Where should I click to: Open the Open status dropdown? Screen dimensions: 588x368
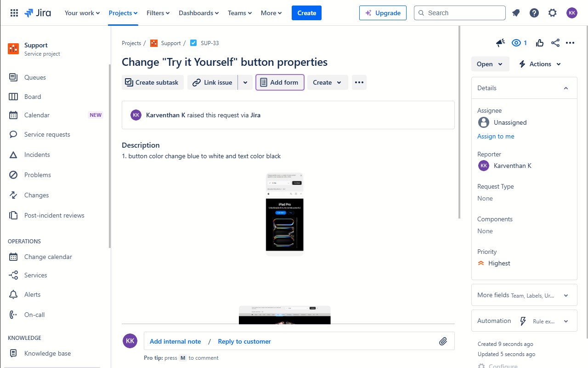click(x=490, y=64)
